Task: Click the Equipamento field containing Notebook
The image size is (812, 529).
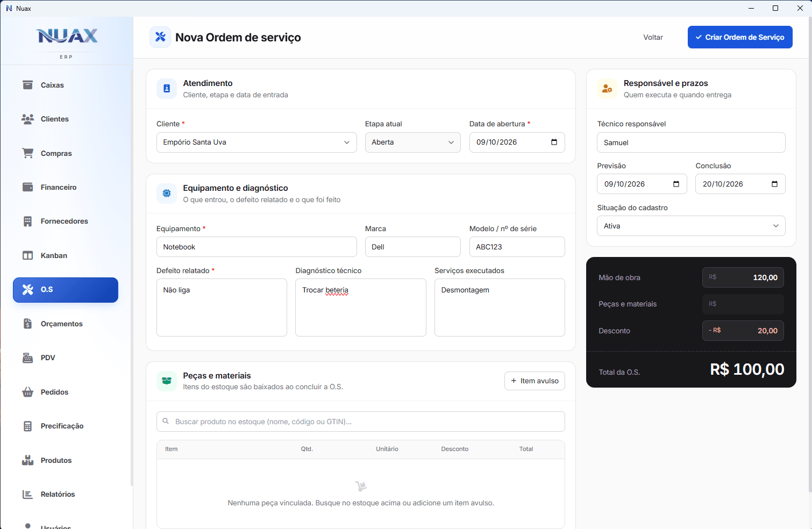Action: click(x=257, y=247)
